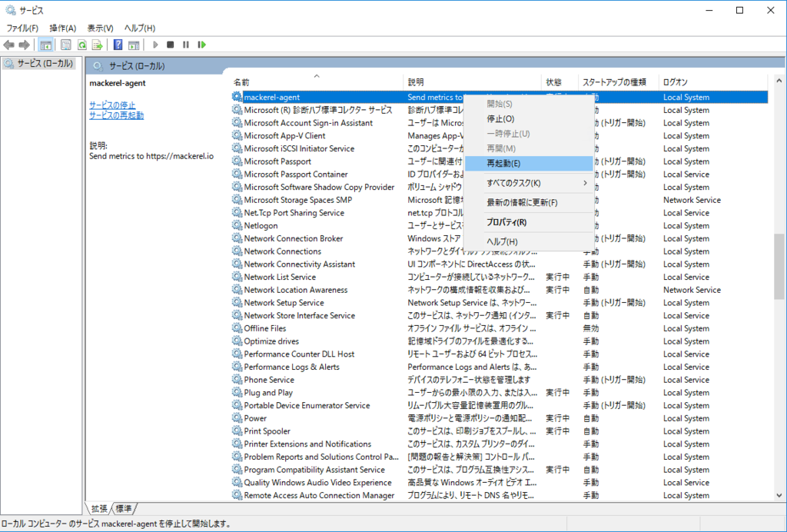Viewport: 787px width, 532px height.
Task: Select サービス (ローカル) tree node
Action: [x=39, y=64]
